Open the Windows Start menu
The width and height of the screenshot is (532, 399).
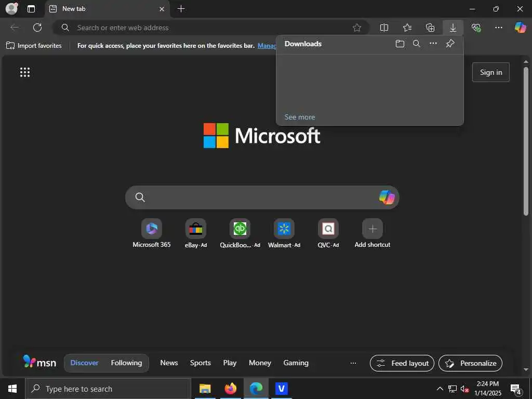pos(12,389)
